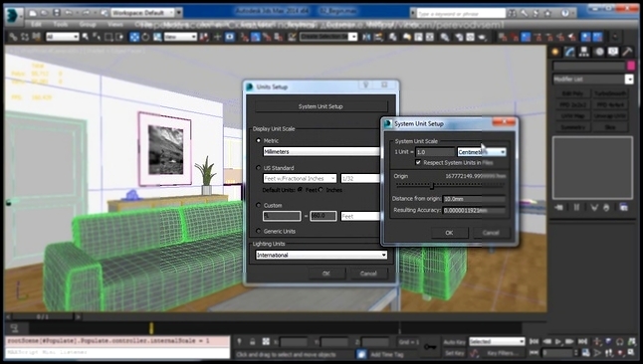Select the Custom radio button
Image resolution: width=643 pixels, height=364 pixels.
click(259, 205)
